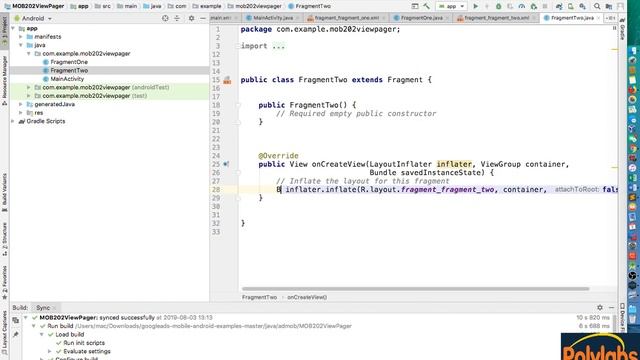The image size is (640, 360).
Task: Switch to MainActivity.java tab
Action: click(273, 18)
